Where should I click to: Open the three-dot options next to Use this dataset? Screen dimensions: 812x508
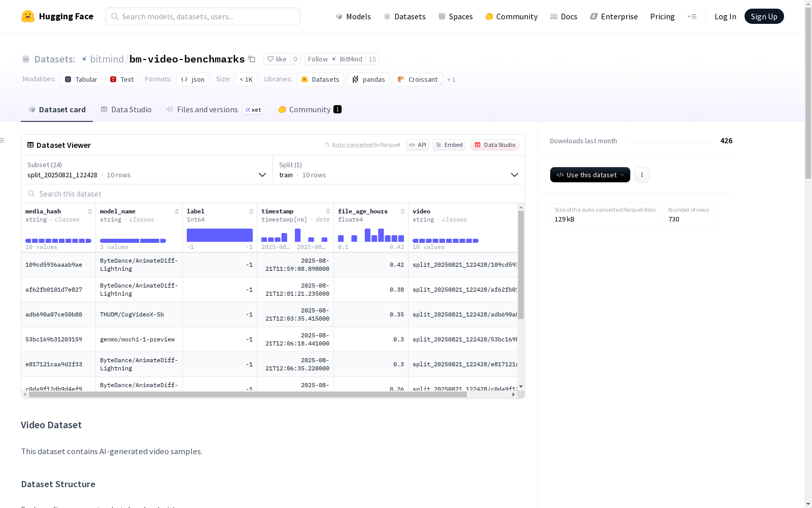pos(642,175)
